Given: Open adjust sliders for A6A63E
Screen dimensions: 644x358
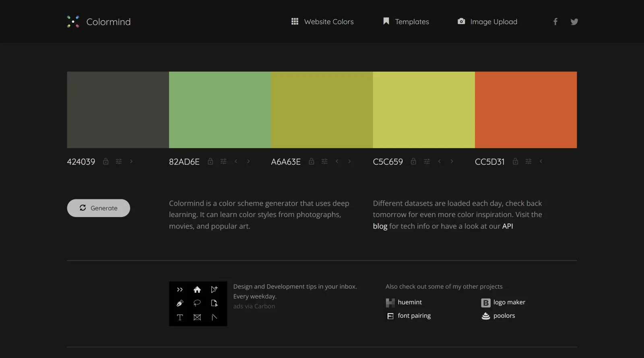Looking at the screenshot, I should coord(324,161).
